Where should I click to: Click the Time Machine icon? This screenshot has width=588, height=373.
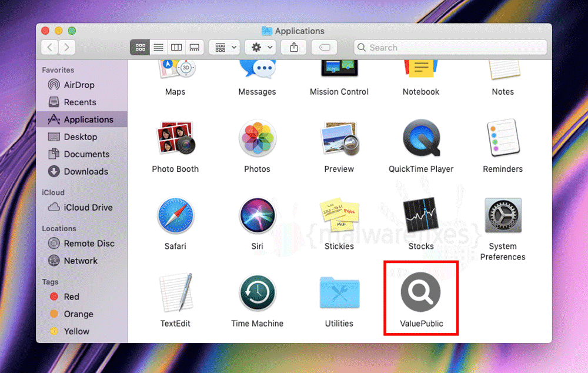tap(258, 293)
